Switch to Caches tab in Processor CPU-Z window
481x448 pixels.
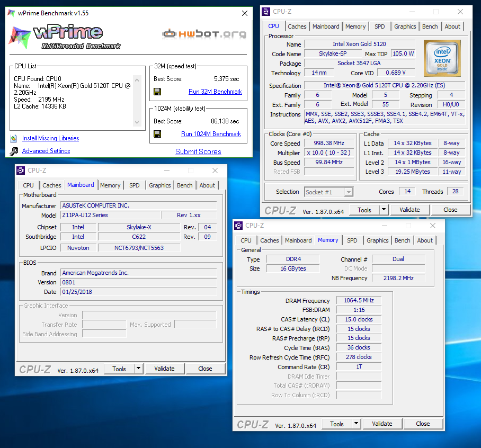coord(297,26)
